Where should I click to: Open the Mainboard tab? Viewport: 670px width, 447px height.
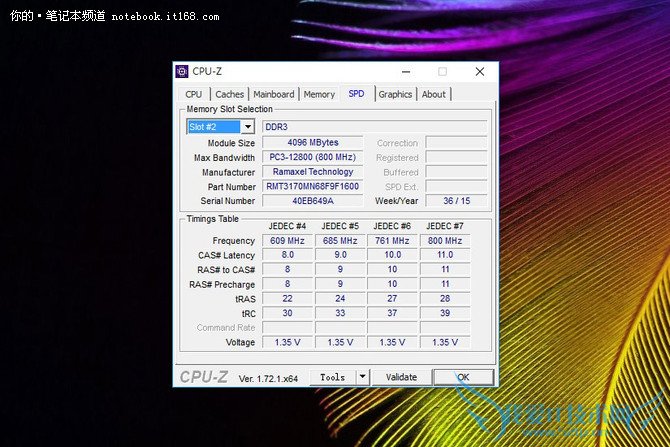[x=273, y=94]
